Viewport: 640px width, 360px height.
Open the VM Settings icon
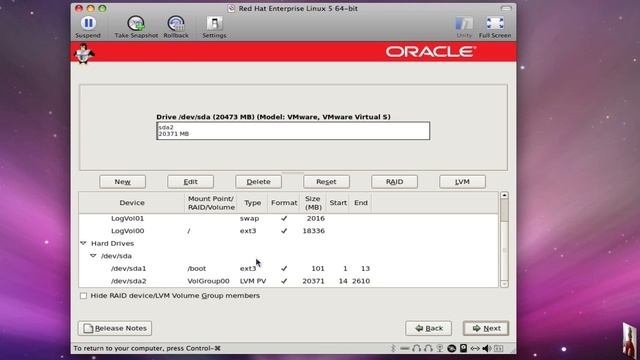point(214,23)
